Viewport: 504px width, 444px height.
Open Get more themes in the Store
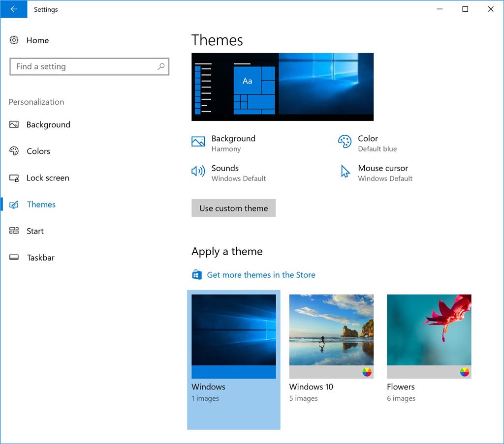click(x=261, y=275)
